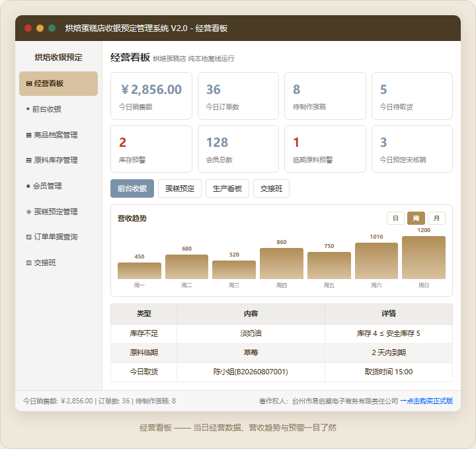
Task: Click the 点击购买正式版 link
Action: 426,401
